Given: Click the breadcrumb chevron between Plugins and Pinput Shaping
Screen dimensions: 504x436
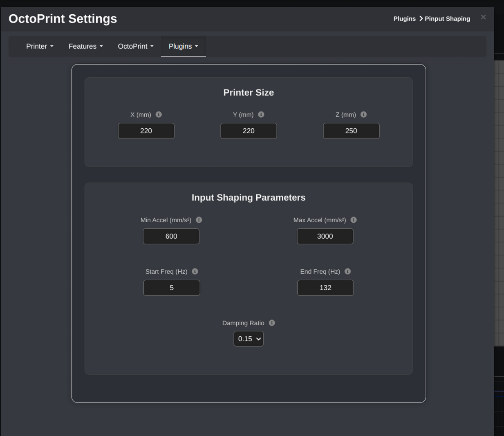Looking at the screenshot, I should point(421,19).
